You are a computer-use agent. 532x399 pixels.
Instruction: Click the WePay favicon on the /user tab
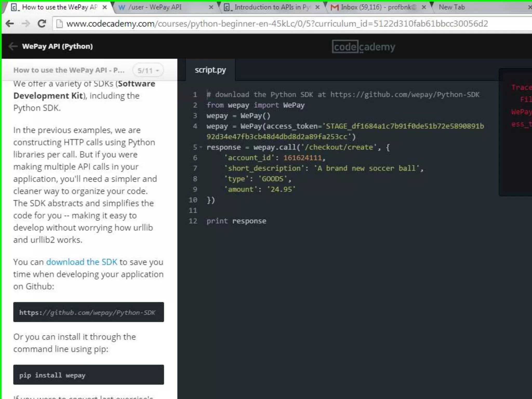tap(122, 8)
